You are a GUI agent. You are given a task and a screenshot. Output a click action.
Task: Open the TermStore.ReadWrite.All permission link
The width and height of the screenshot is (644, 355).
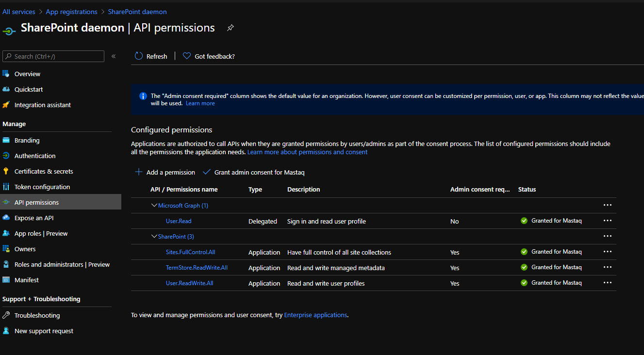click(x=197, y=268)
